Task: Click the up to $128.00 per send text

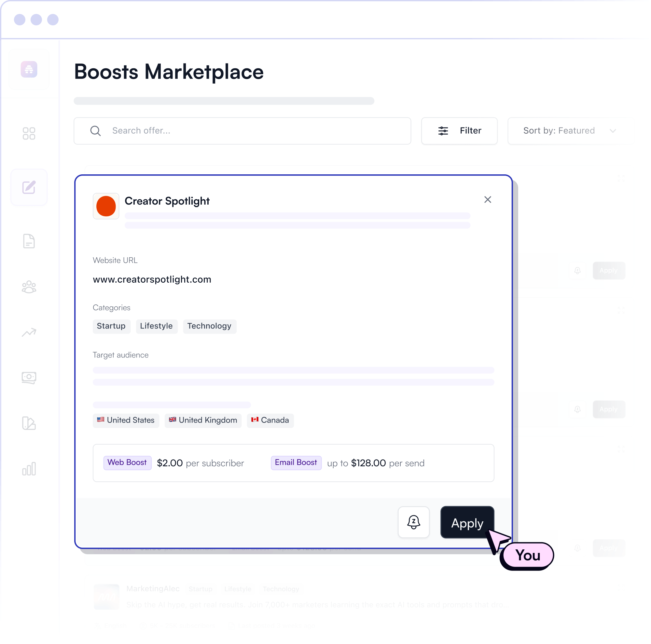Action: tap(376, 463)
